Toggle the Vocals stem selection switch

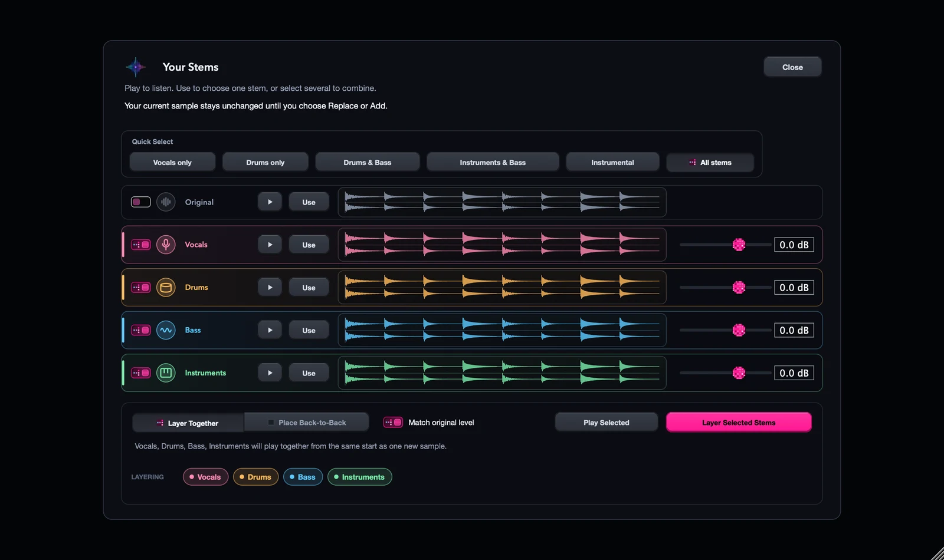pos(140,245)
